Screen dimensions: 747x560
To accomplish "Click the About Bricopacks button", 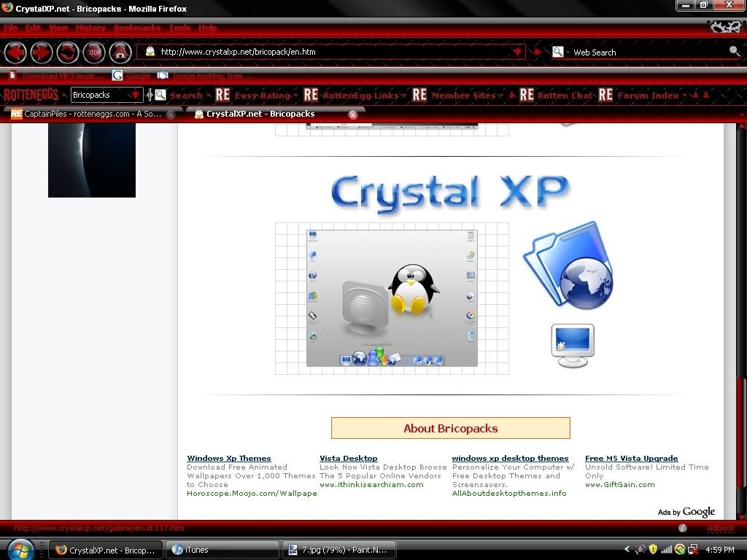I will pos(451,428).
